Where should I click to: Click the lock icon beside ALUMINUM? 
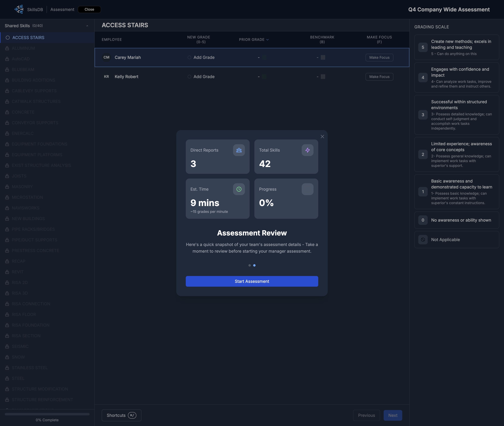7,48
